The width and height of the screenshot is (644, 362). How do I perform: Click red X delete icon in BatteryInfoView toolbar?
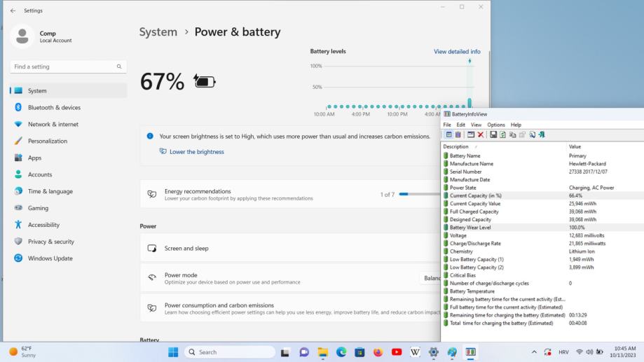(481, 134)
